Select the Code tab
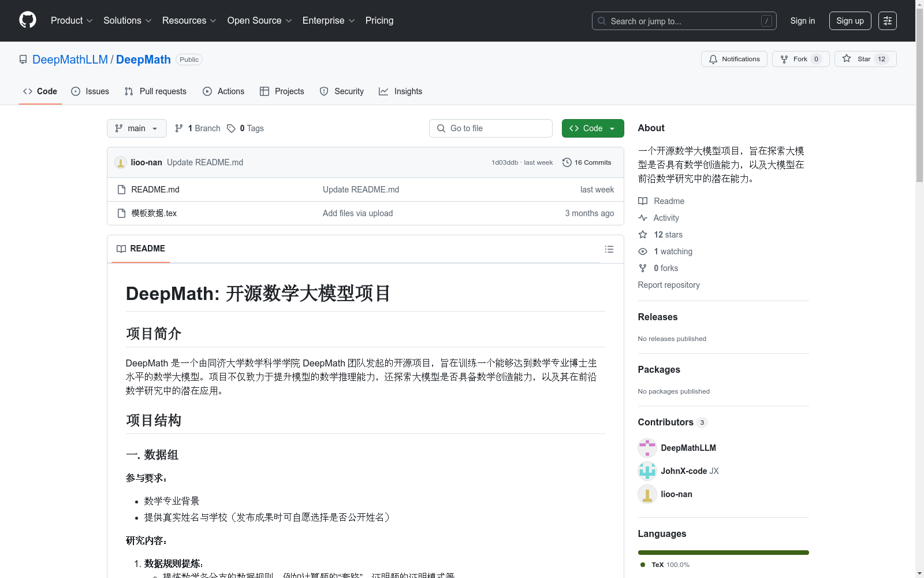Viewport: 924px width, 578px height. (40, 91)
